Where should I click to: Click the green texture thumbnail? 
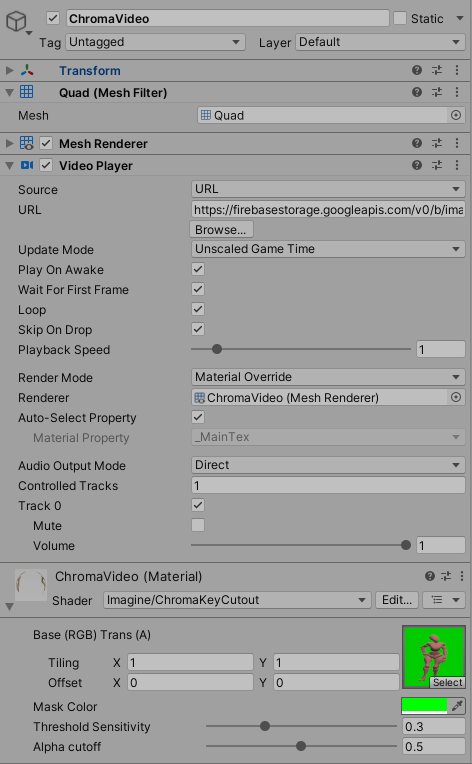[x=434, y=657]
